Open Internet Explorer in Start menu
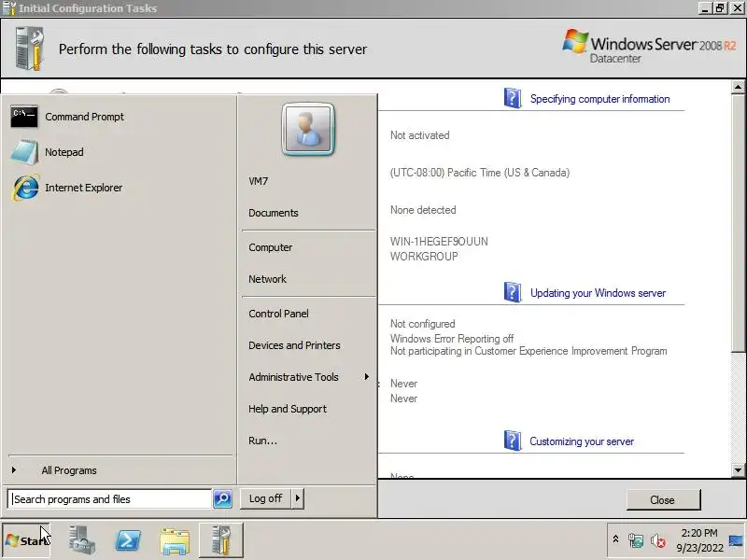The width and height of the screenshot is (747, 560). tap(66, 188)
